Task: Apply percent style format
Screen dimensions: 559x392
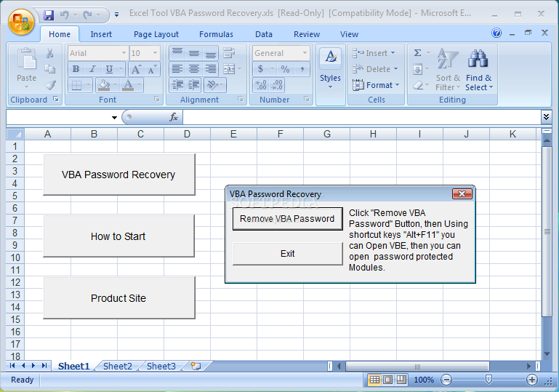Action: (x=285, y=69)
